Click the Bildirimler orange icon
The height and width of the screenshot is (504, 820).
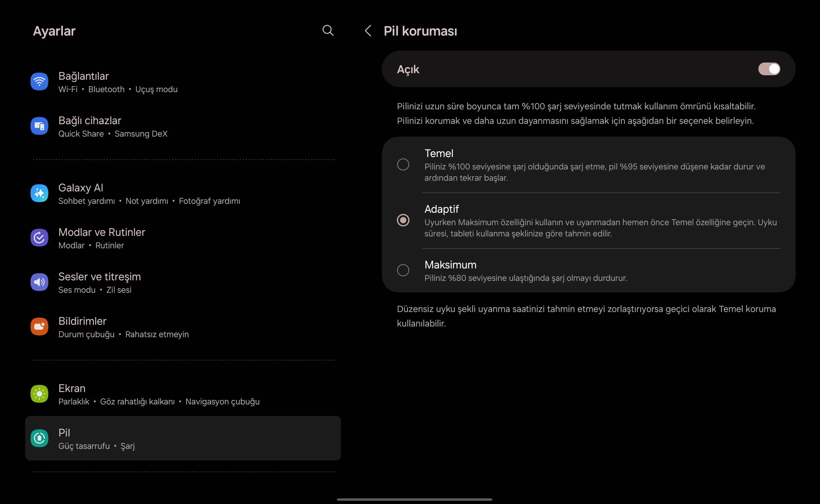tap(39, 326)
